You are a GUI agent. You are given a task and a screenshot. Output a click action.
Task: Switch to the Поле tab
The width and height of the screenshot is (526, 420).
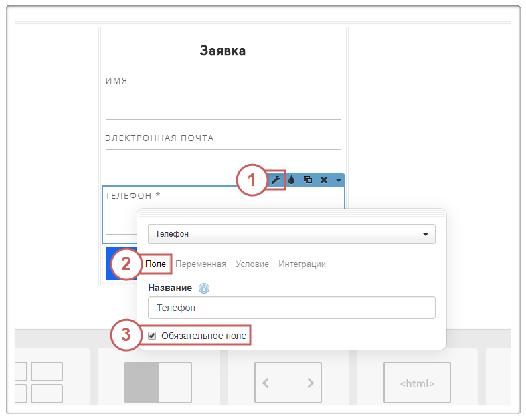pyautogui.click(x=155, y=264)
